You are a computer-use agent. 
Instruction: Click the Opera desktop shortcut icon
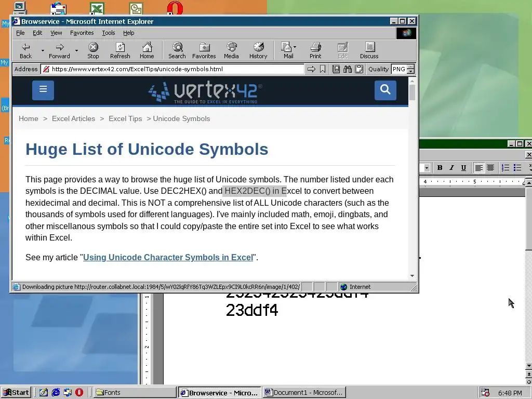click(x=175, y=7)
